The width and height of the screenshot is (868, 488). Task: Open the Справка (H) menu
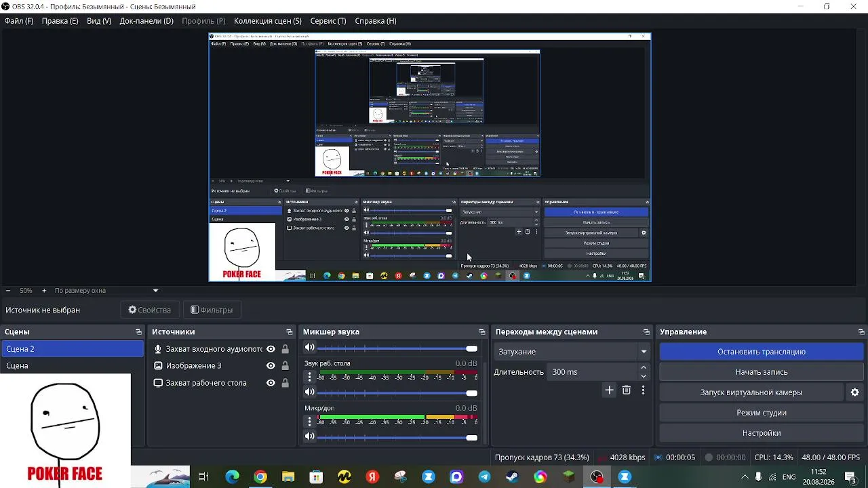click(x=376, y=21)
